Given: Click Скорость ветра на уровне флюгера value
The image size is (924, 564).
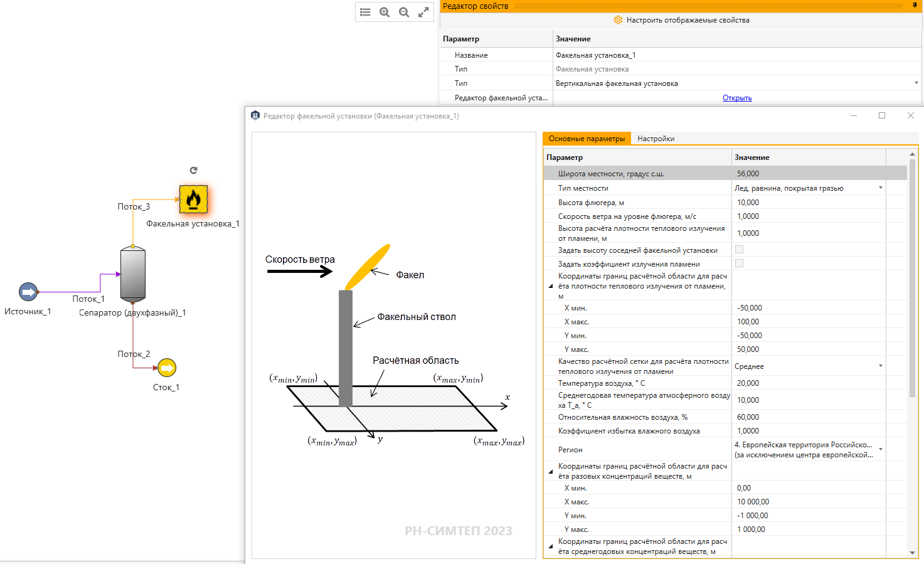Looking at the screenshot, I should tap(809, 216).
